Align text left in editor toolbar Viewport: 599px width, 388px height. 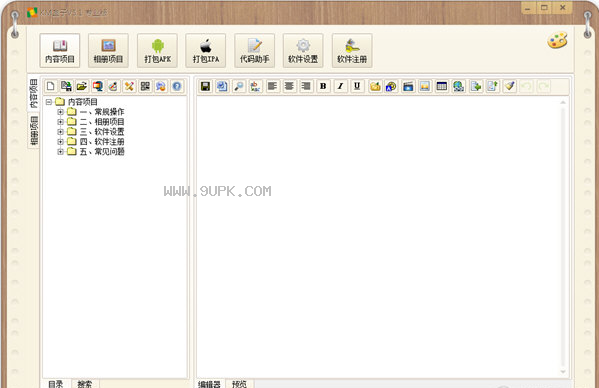272,86
